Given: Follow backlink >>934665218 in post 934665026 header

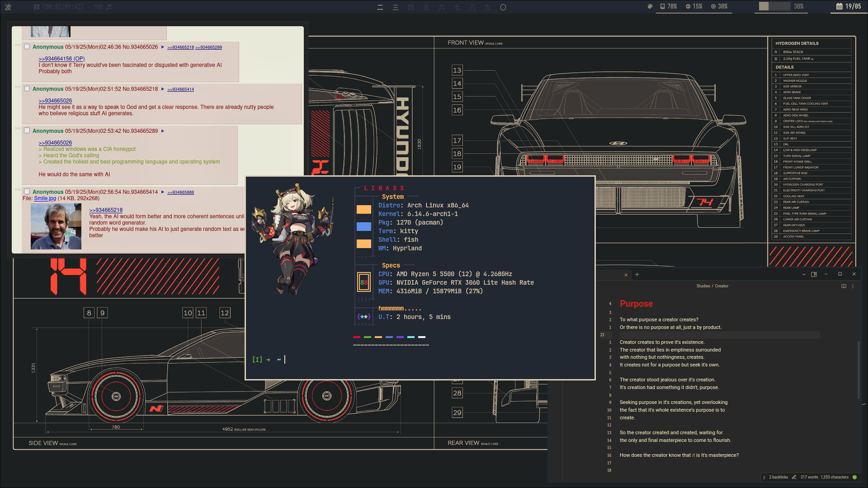Looking at the screenshot, I should [180, 47].
